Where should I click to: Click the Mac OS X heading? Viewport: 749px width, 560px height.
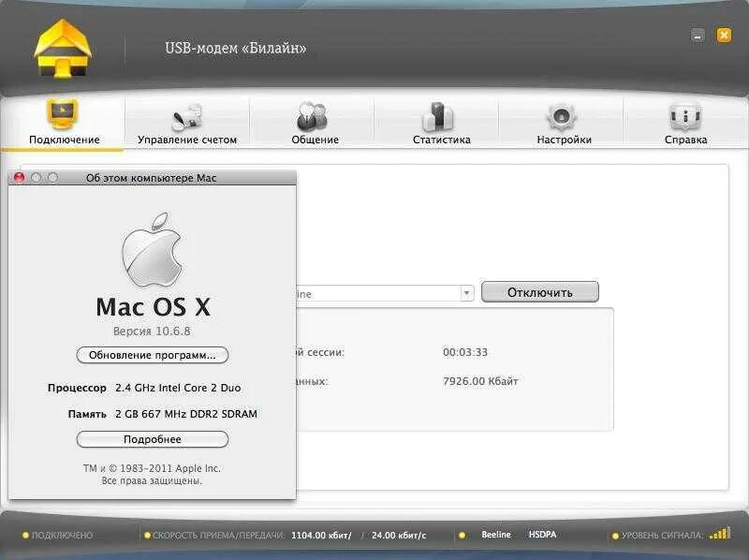153,307
